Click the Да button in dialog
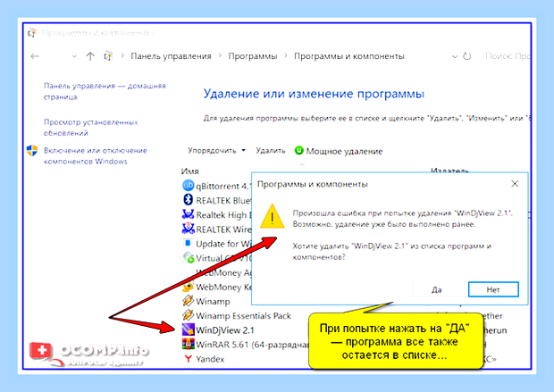 coord(437,289)
